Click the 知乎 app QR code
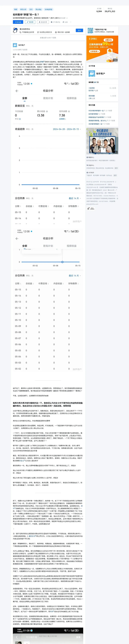The height and width of the screenshot is (644, 129). 90,31
